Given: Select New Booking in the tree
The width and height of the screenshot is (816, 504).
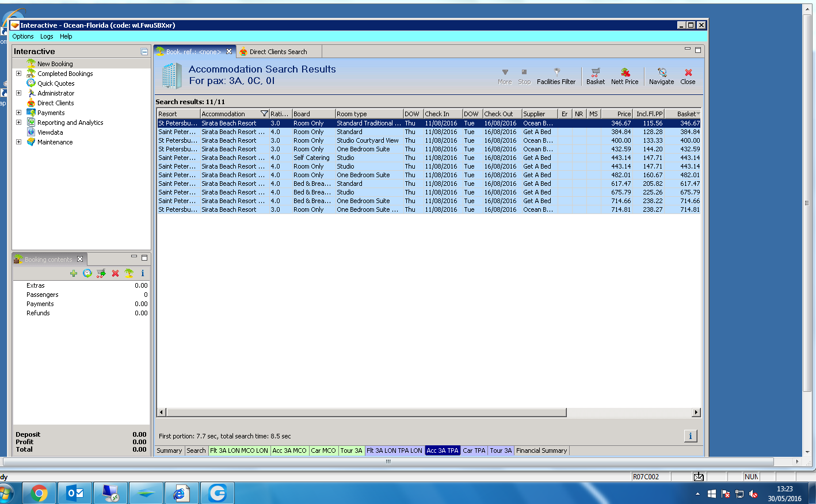Looking at the screenshot, I should point(55,64).
